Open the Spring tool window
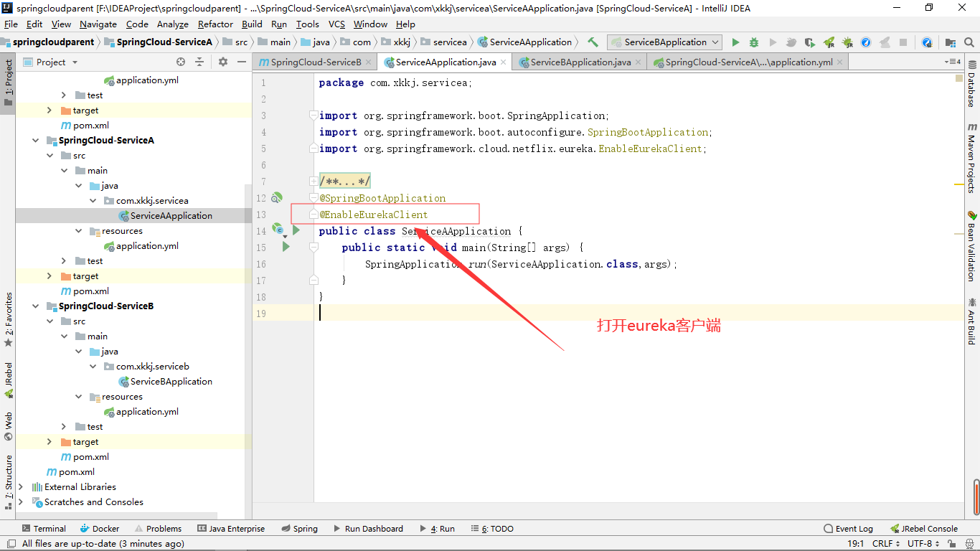This screenshot has height=551, width=980. (299, 529)
